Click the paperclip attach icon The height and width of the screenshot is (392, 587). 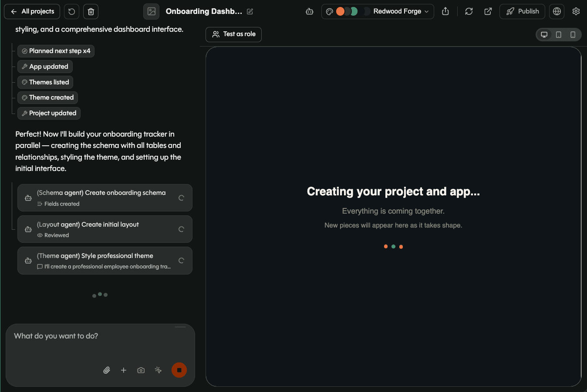click(x=107, y=370)
